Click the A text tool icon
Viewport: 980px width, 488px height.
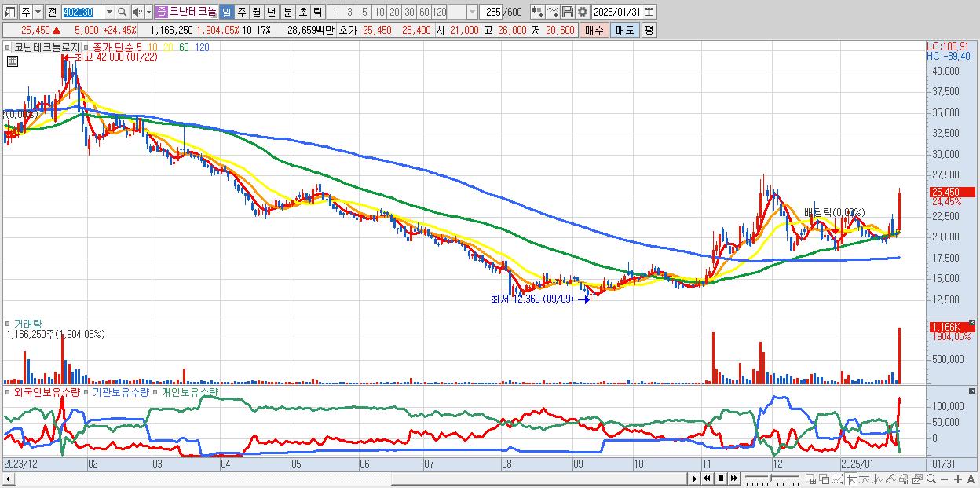click(x=971, y=479)
